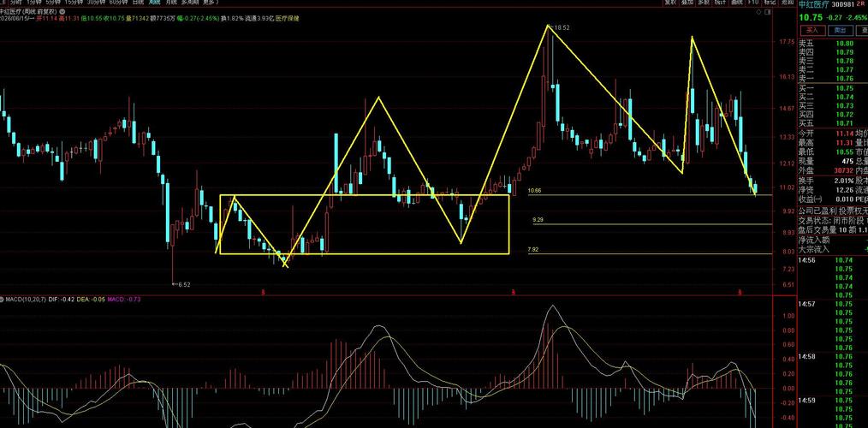This screenshot has width=868, height=428.
Task: Click the round icon left of MACD label
Action: (x=3, y=300)
